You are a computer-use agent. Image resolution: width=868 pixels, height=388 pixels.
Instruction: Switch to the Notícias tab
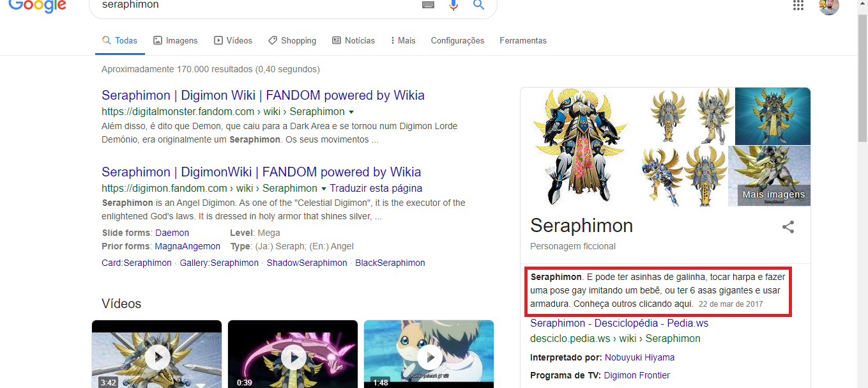(354, 40)
